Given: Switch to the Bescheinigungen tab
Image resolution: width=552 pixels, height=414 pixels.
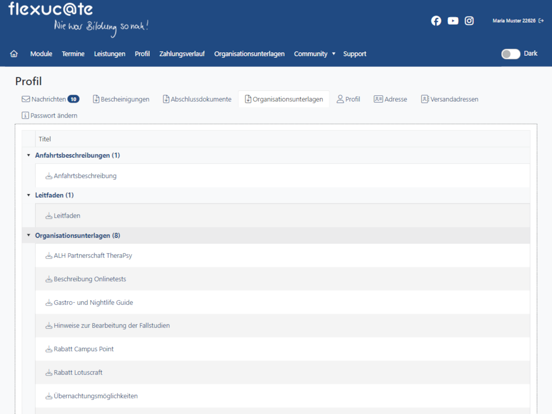Looking at the screenshot, I should coord(121,99).
